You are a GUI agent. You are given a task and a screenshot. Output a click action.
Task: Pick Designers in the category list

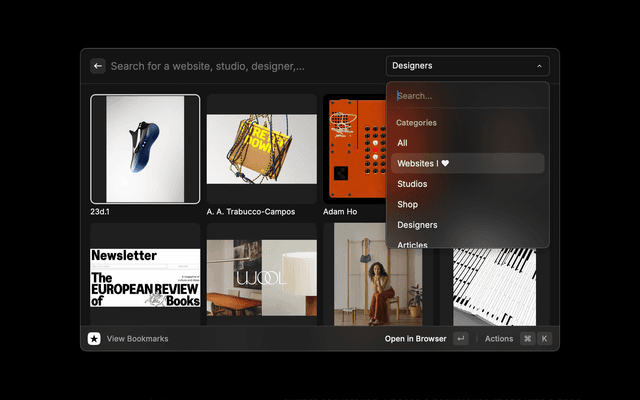click(x=417, y=225)
